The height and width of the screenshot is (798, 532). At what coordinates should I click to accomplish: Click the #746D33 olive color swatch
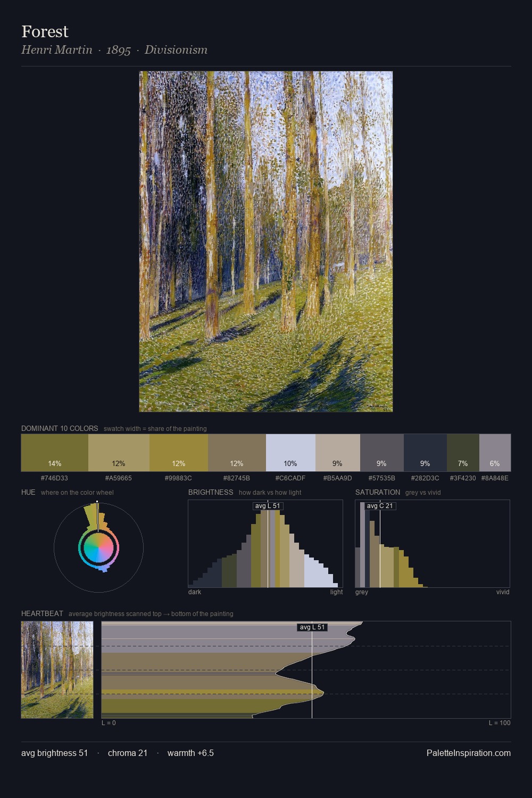coord(55,453)
